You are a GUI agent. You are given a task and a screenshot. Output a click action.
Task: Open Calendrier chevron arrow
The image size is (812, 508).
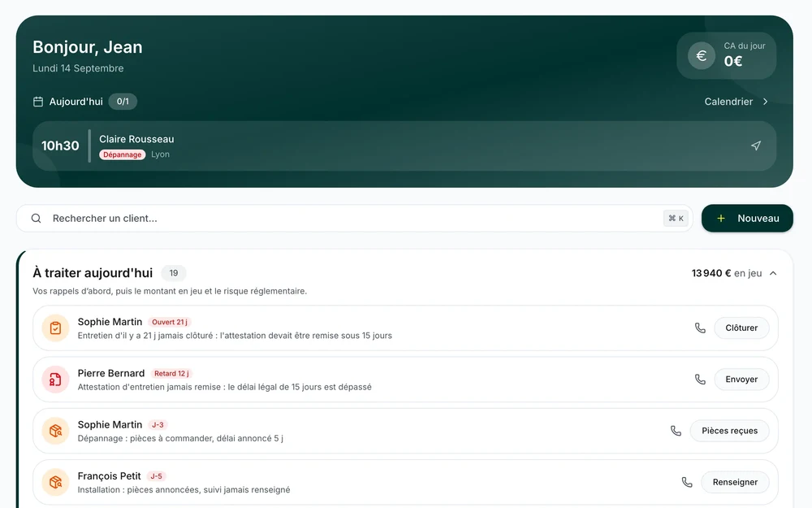(x=766, y=102)
